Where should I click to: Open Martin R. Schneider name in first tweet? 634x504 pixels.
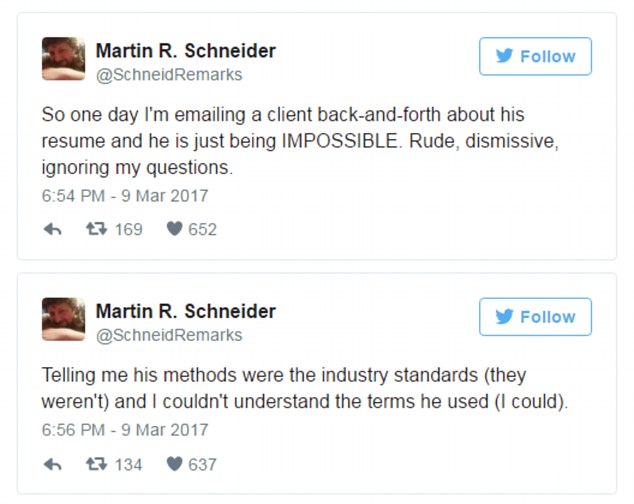(x=185, y=50)
